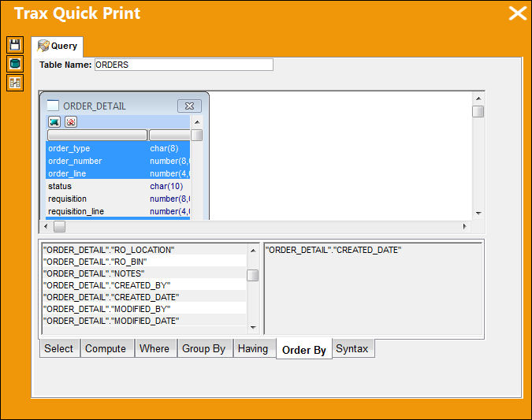Select "ORDER_DETAIL"."MODIFIED_BY" in the list
Viewport: 532px width, 420px height.
coord(144,309)
